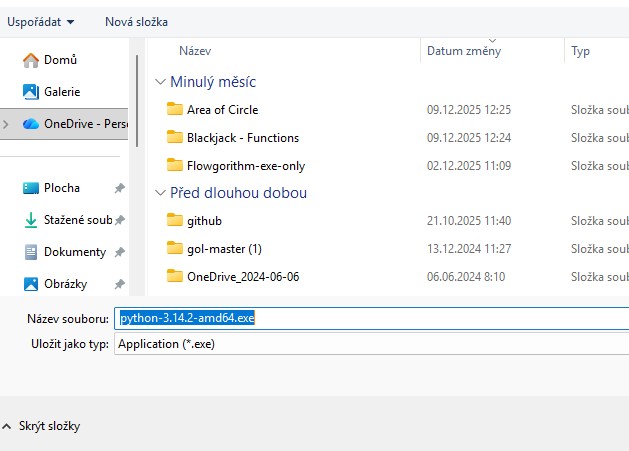
Task: Collapse the Minulý měsíc group
Action: (160, 82)
